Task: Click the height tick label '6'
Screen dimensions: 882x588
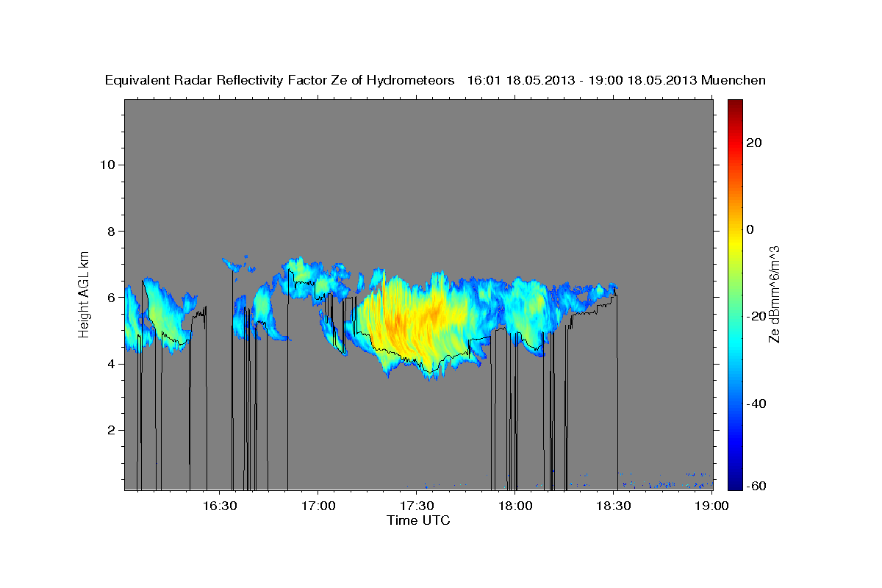Action: [x=110, y=298]
